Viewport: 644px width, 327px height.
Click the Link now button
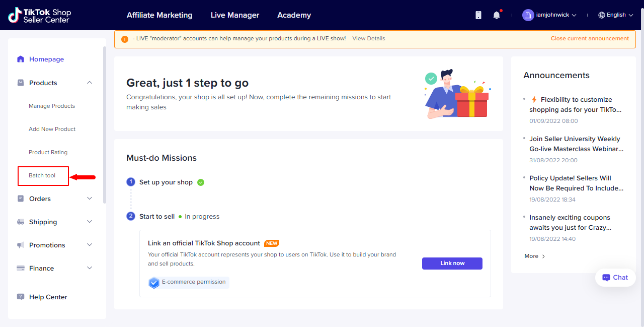[x=452, y=264]
